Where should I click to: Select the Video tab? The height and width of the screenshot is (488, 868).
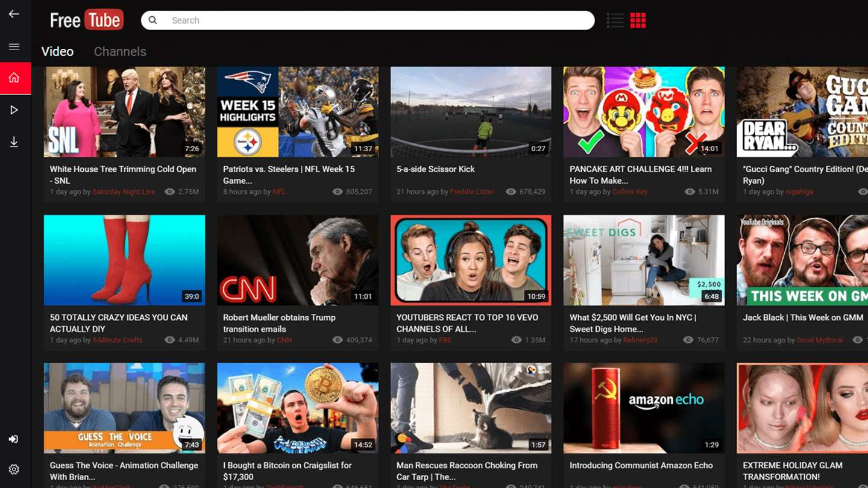click(x=57, y=52)
